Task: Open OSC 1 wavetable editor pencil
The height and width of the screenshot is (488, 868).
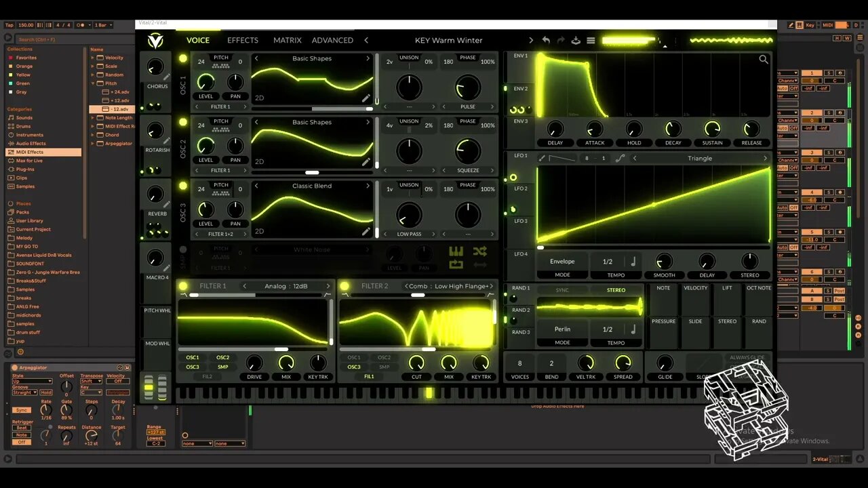Action: click(366, 98)
